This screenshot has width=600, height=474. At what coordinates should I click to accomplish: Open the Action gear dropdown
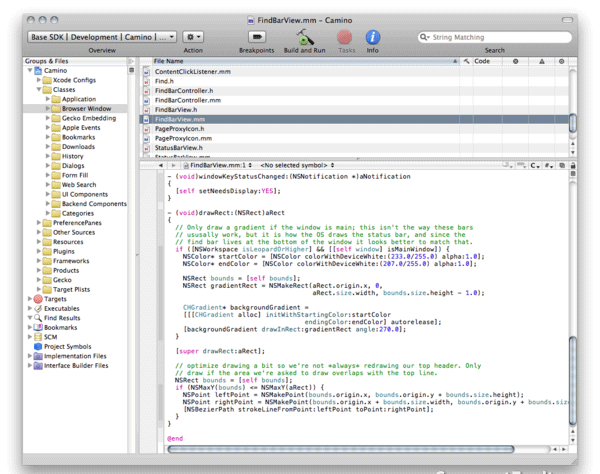coord(193,37)
